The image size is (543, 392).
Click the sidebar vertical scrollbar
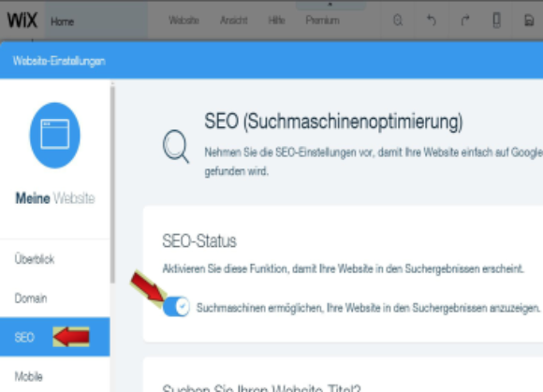point(112,185)
